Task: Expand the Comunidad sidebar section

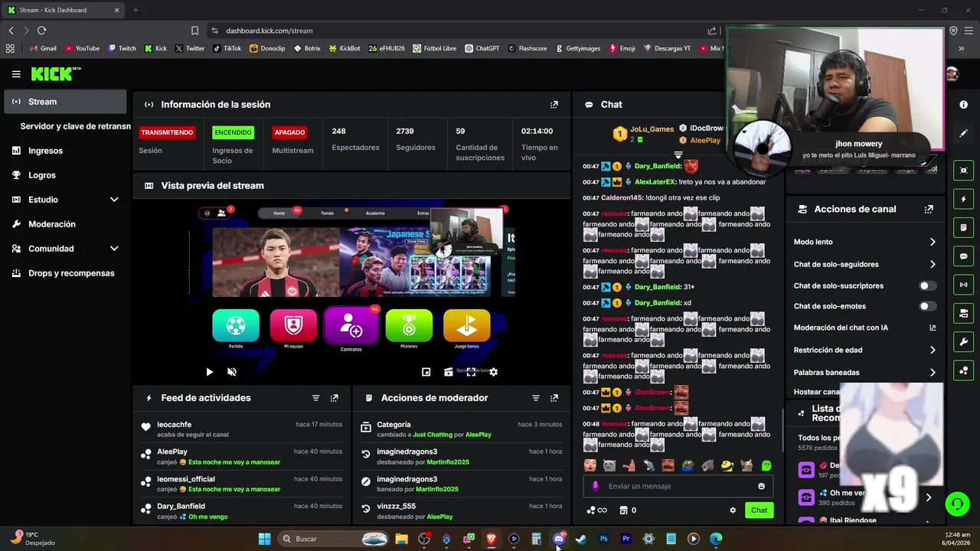Action: pos(114,249)
